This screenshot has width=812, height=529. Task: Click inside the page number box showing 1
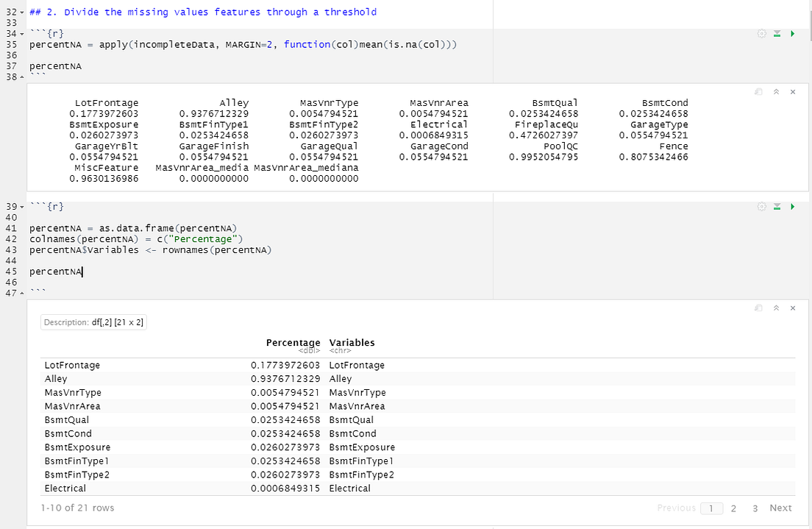[x=711, y=508]
